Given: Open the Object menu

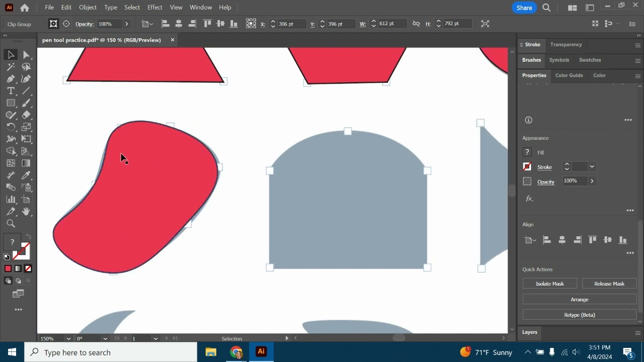Looking at the screenshot, I should [x=88, y=8].
